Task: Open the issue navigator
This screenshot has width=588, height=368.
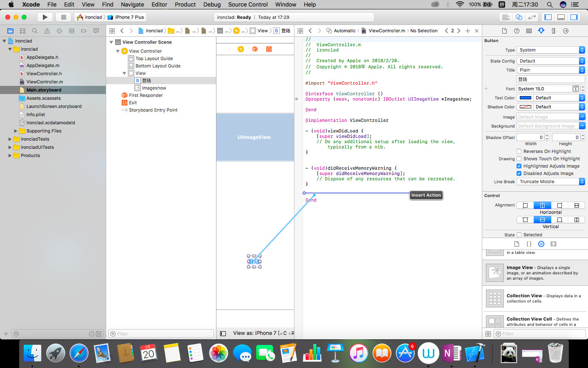Action: tap(47, 31)
